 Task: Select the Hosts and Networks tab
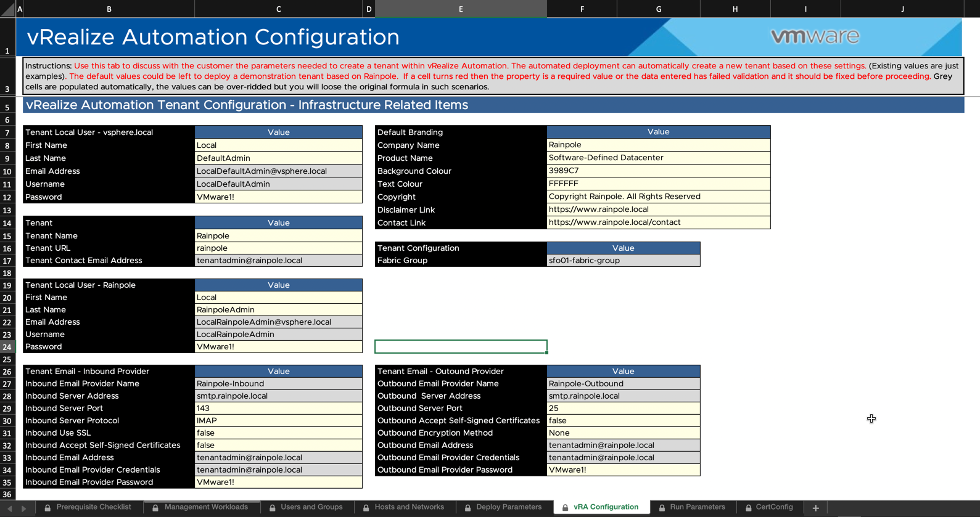409,507
